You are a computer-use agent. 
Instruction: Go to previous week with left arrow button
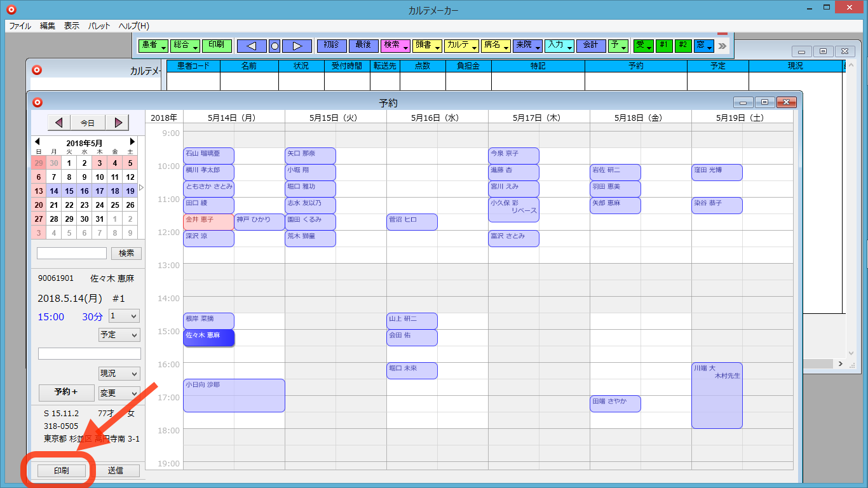[59, 123]
